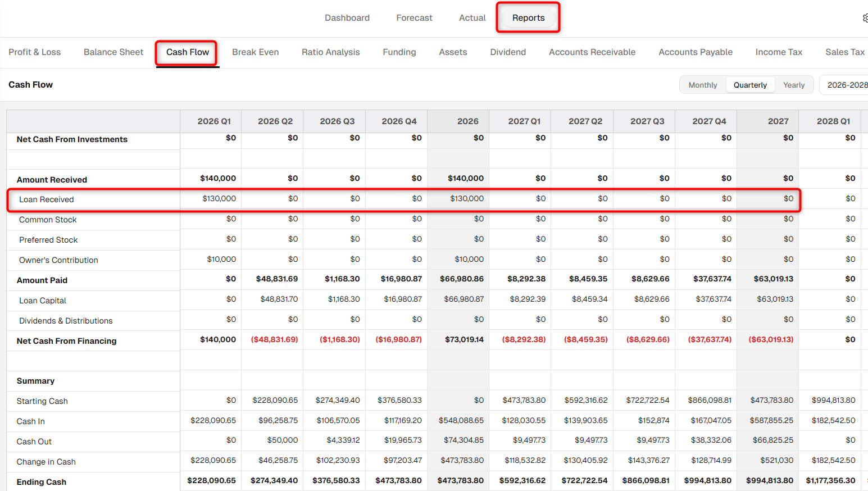Switch view to Monthly

click(703, 85)
